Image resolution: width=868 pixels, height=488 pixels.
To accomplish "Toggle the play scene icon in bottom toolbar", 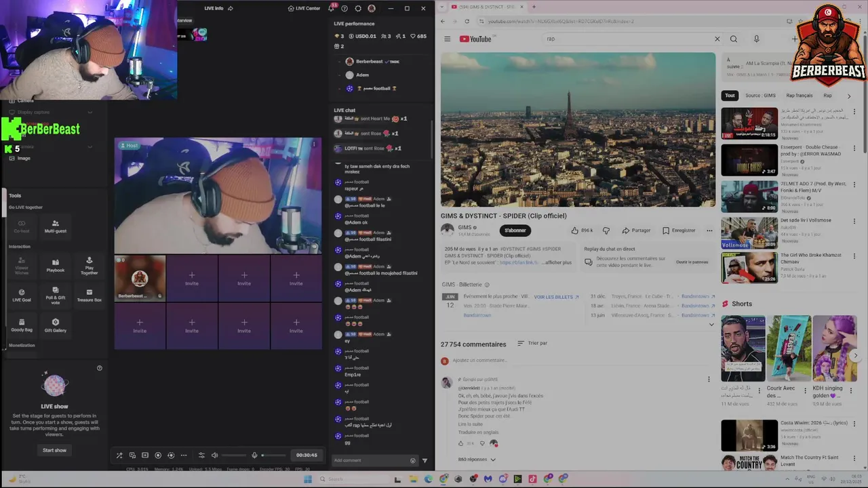I will tap(145, 455).
